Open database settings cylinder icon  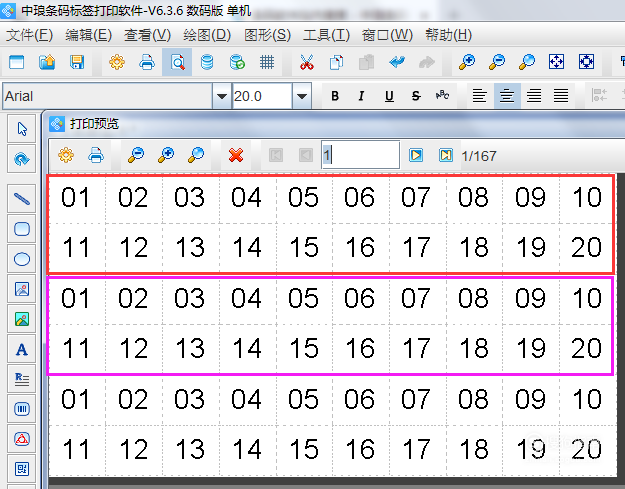pyautogui.click(x=207, y=62)
